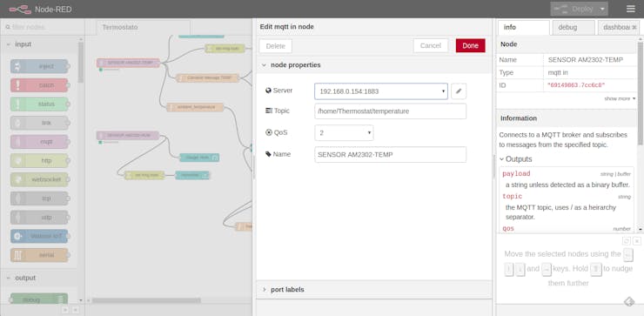Select the mqtt input node in palette
Viewport: 644px width, 316px height.
coord(40,142)
